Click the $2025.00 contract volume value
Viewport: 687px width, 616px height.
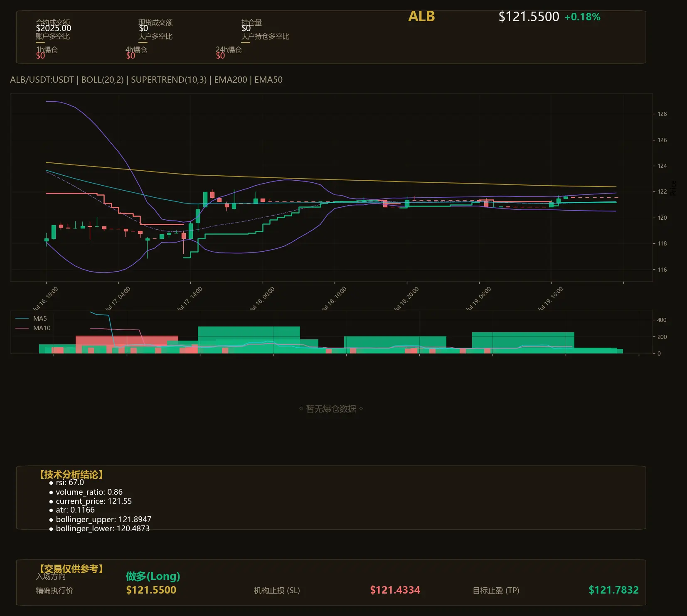pos(54,28)
